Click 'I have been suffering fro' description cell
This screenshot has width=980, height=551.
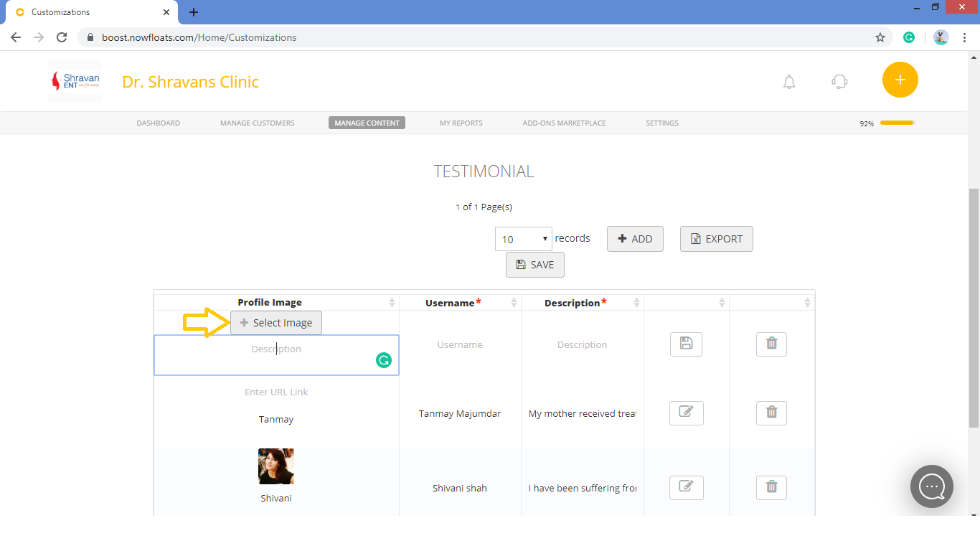pos(583,488)
